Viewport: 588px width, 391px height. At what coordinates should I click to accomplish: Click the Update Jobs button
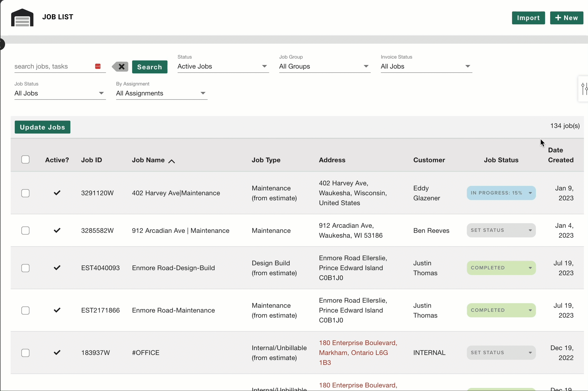42,127
